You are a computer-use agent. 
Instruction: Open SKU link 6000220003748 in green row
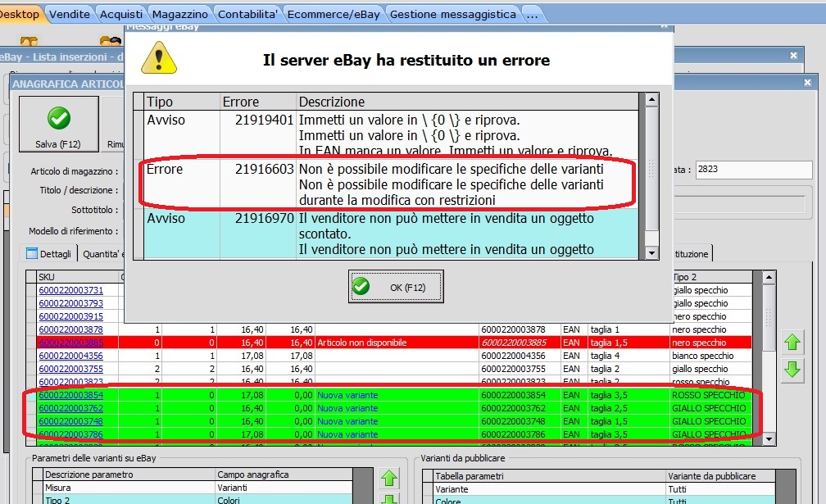click(71, 421)
